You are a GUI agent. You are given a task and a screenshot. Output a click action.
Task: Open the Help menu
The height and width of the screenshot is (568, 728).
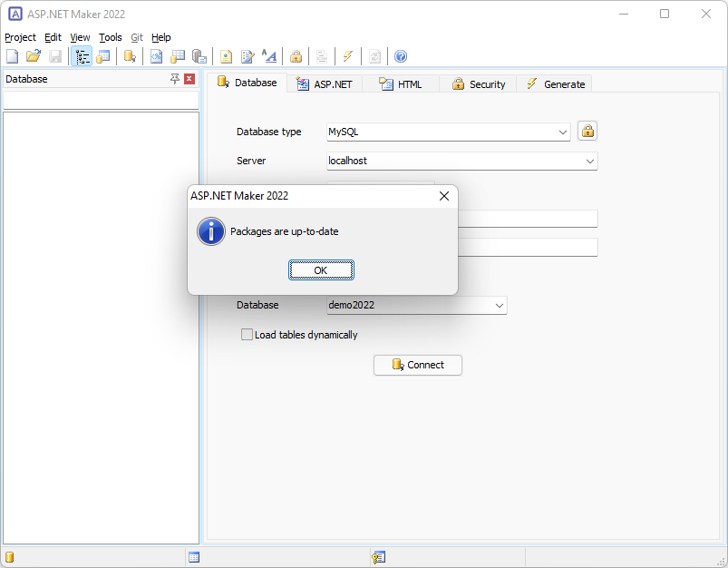[x=161, y=37]
